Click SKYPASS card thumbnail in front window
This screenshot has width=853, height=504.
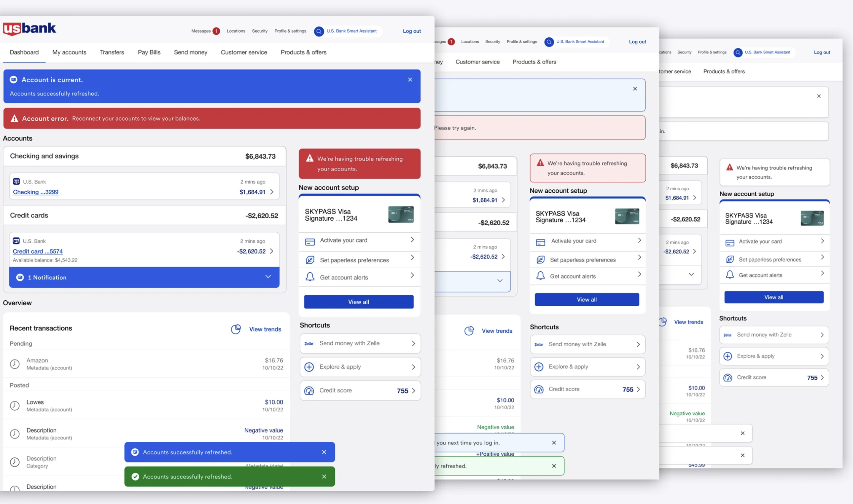pyautogui.click(x=401, y=214)
